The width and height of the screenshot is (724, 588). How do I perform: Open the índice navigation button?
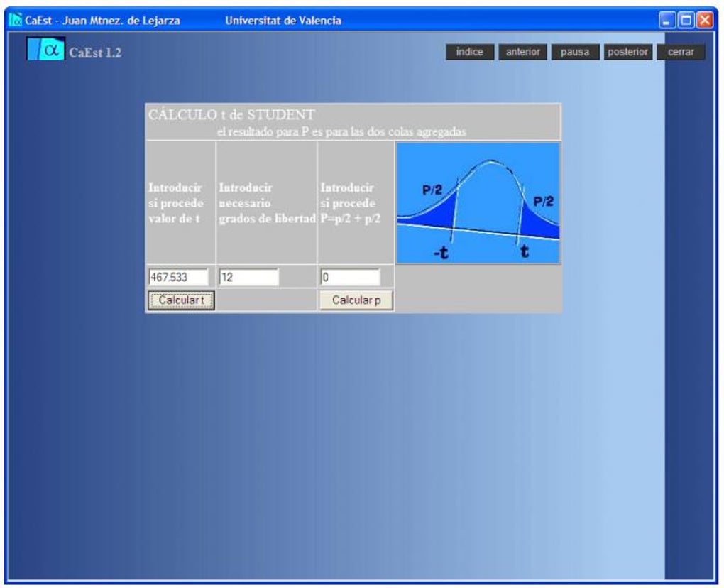tap(471, 52)
